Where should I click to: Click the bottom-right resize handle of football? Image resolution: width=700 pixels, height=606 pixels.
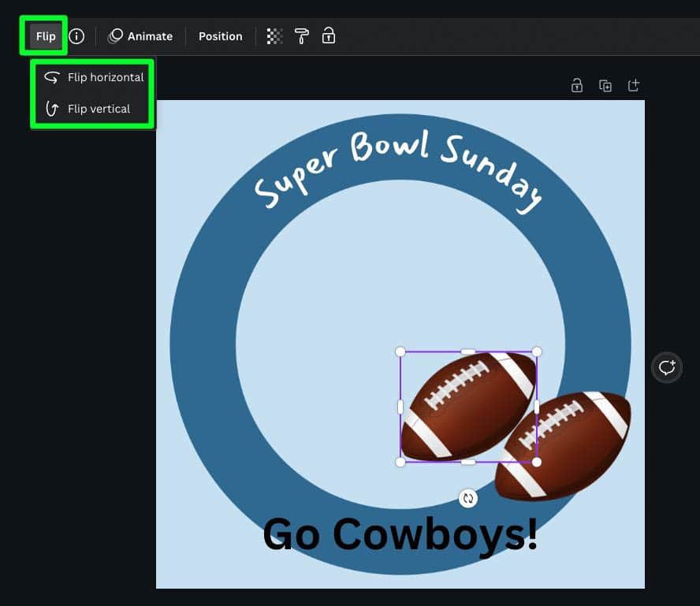[537, 462]
